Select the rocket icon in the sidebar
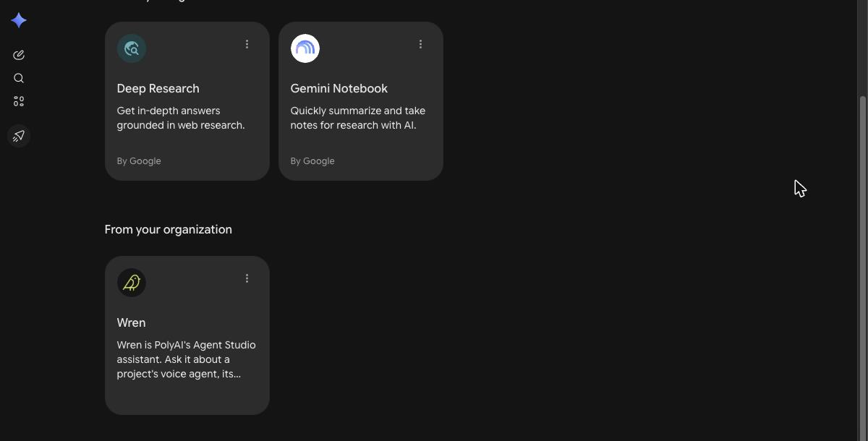This screenshot has height=441, width=868. pos(19,136)
